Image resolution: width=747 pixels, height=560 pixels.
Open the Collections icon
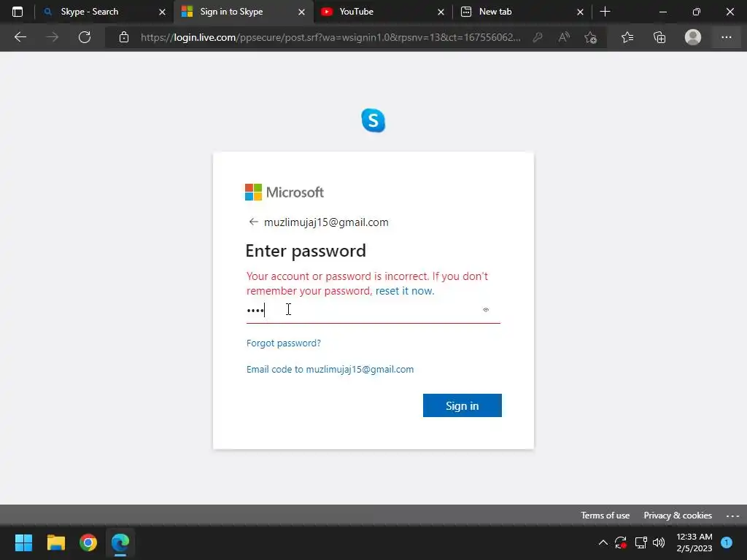coord(659,37)
